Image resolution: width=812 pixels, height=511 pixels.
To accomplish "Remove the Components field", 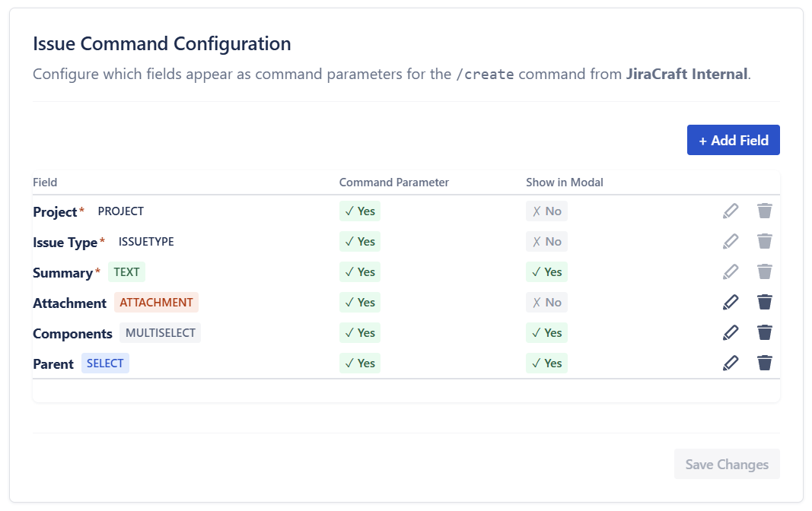I will [764, 333].
